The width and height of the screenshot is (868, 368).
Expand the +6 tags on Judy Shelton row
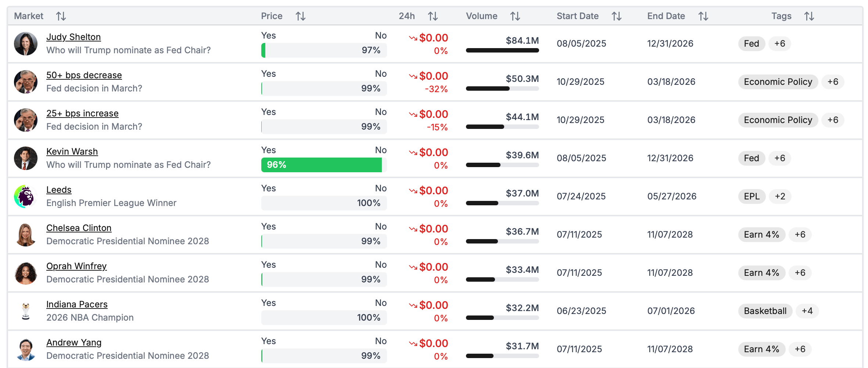(780, 44)
